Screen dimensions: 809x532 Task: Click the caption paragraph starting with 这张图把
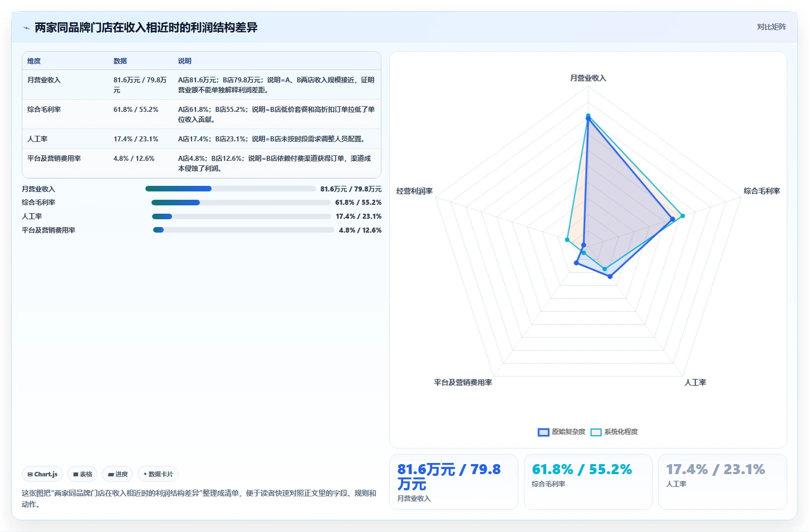[x=199, y=499]
